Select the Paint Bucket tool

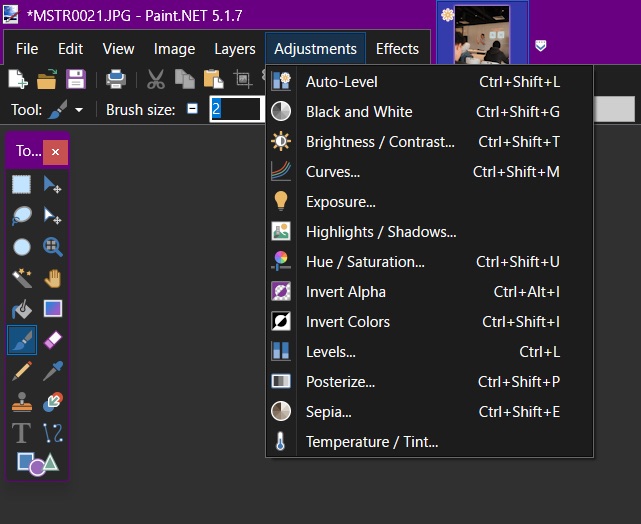click(x=22, y=309)
